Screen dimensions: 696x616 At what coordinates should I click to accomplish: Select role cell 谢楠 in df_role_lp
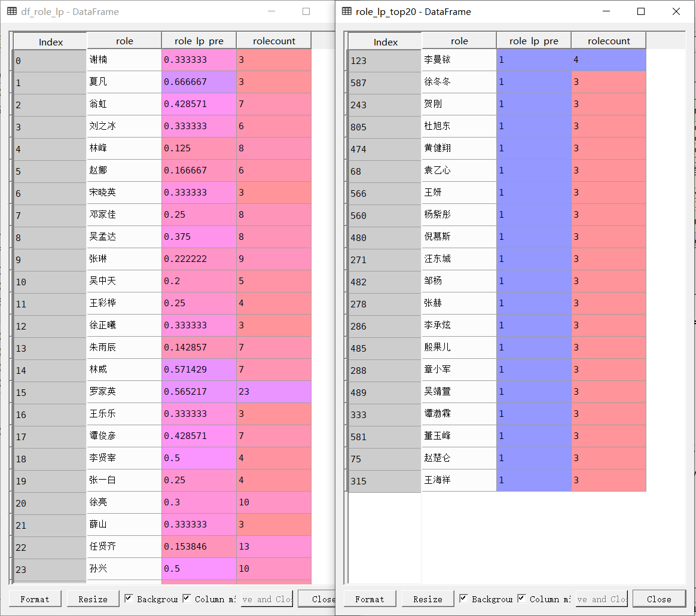coord(124,60)
